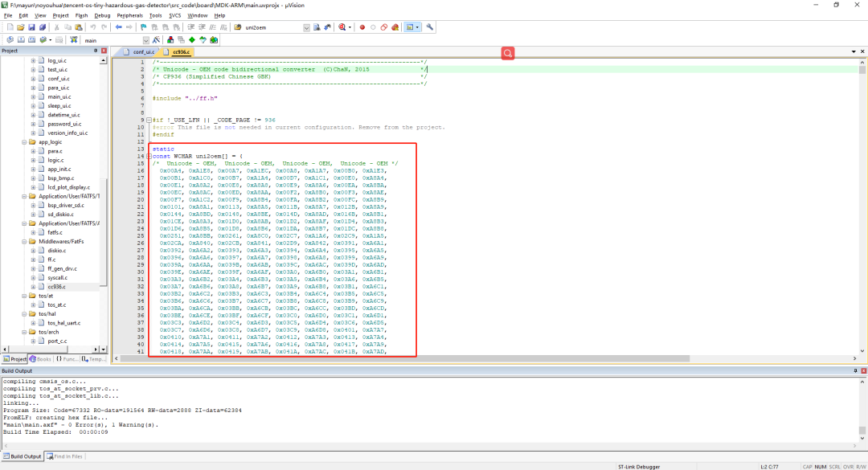
Task: Create a new file from toolbar
Action: tap(10, 27)
